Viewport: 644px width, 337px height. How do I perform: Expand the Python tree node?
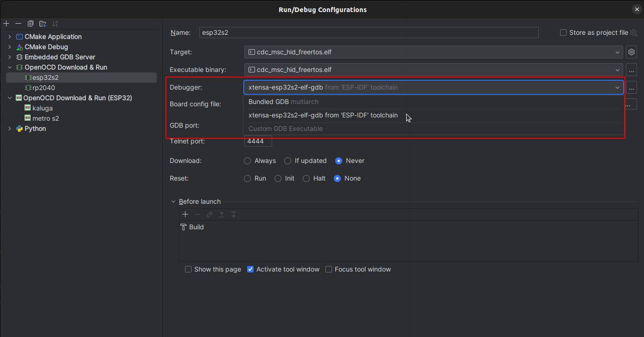click(x=9, y=129)
